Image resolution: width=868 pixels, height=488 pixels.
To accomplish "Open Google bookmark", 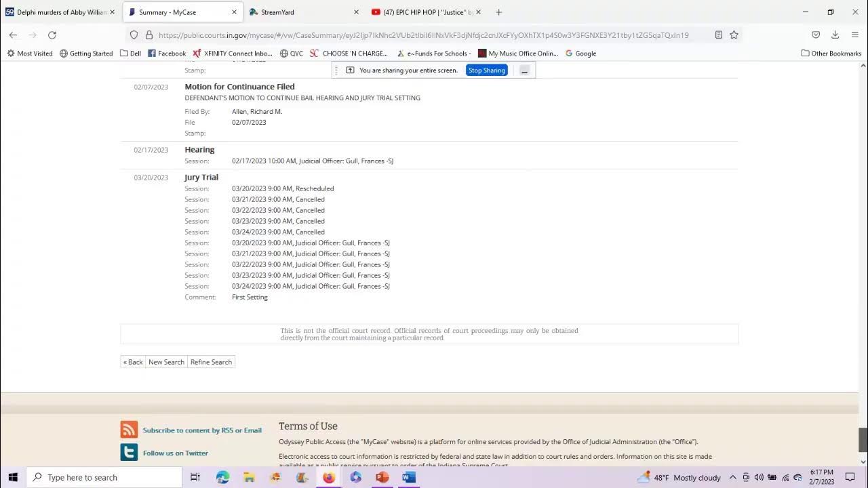I will point(581,54).
